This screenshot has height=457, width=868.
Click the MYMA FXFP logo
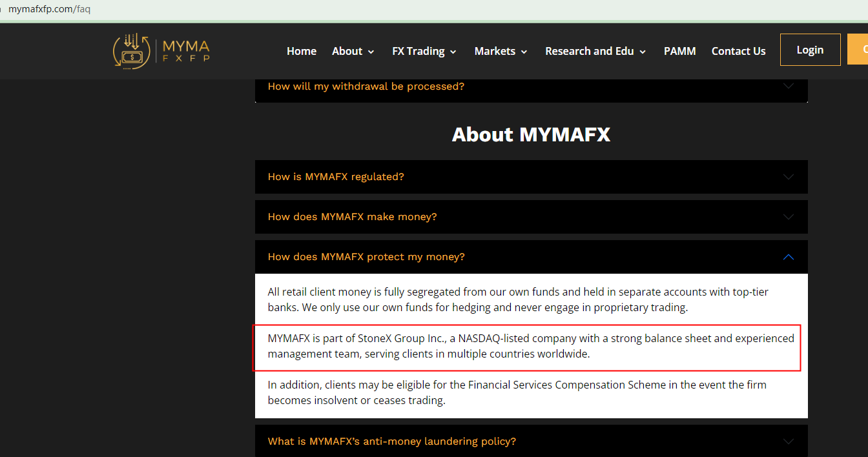pyautogui.click(x=161, y=51)
